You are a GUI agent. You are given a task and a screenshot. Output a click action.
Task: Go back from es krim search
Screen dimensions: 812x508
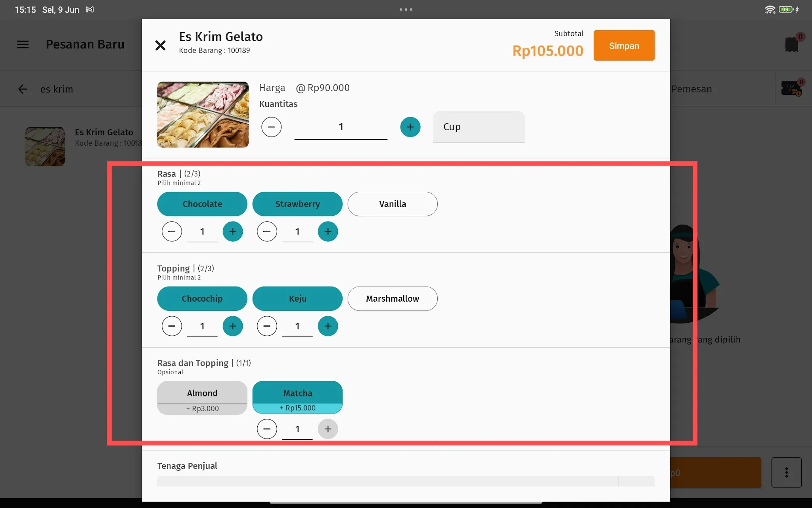[x=23, y=89]
